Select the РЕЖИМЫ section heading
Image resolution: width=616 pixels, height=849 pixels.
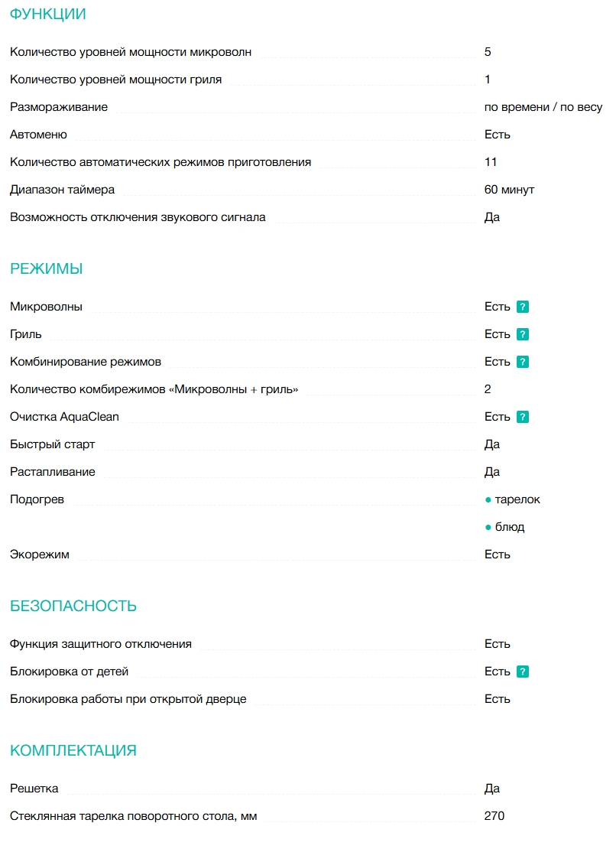coord(46,268)
